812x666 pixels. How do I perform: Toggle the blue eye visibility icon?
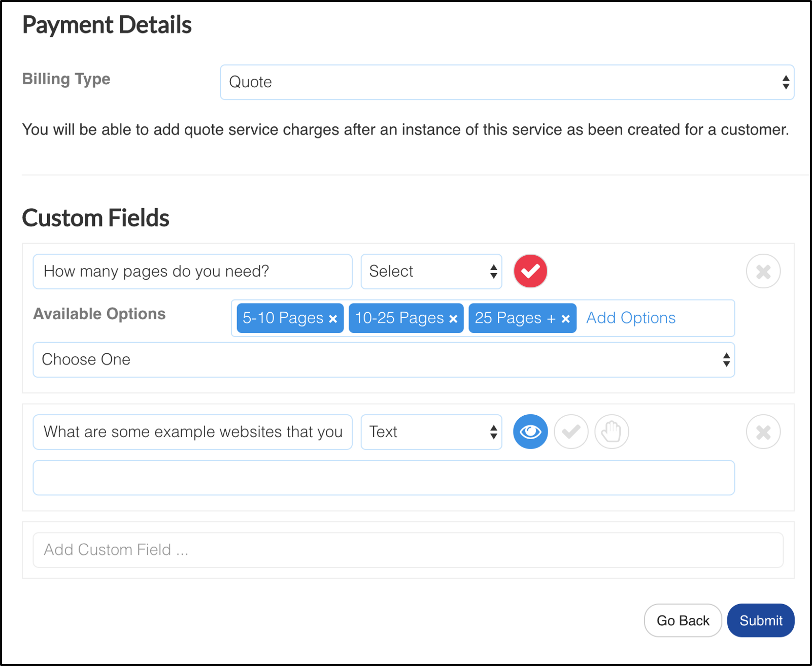(530, 432)
